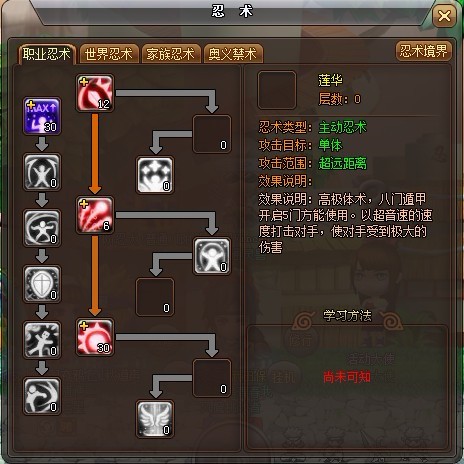Viewport: 464px width, 464px height.
Task: Click the empty 莲华 skill preview box
Action: click(x=277, y=90)
